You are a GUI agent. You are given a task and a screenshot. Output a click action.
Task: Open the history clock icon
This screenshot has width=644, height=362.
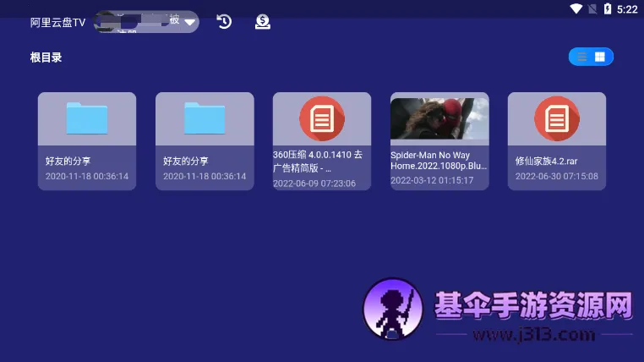click(x=224, y=21)
